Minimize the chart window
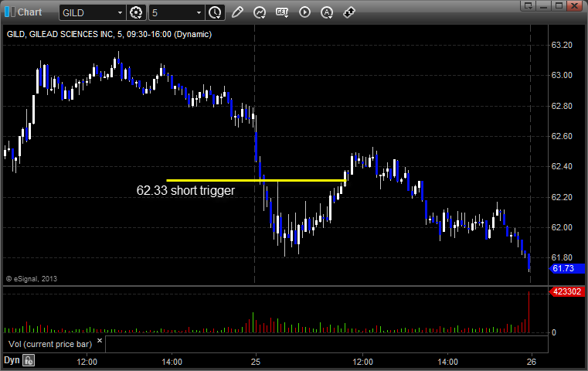 coord(544,5)
